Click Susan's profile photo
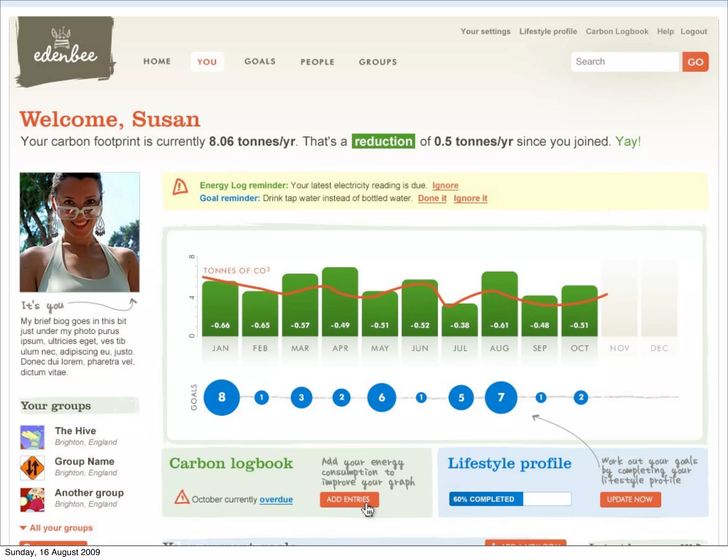Screen dimensions: 728x560 (x=80, y=232)
